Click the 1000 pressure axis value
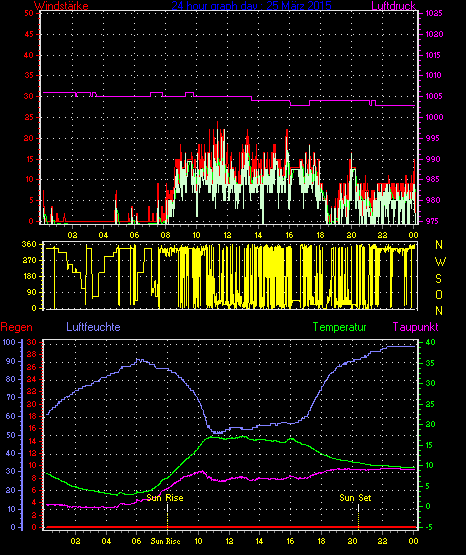This screenshot has width=466, height=555. [434, 117]
